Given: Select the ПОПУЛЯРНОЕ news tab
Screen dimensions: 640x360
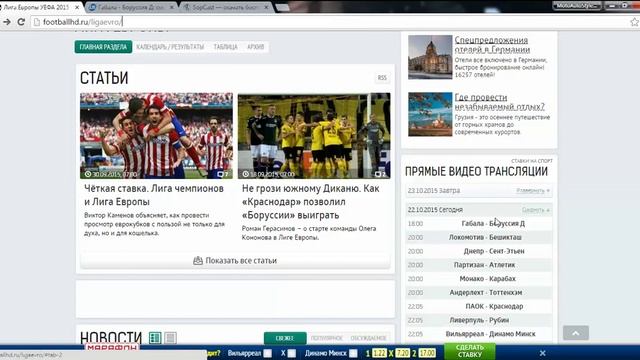Looking at the screenshot, I should (327, 338).
